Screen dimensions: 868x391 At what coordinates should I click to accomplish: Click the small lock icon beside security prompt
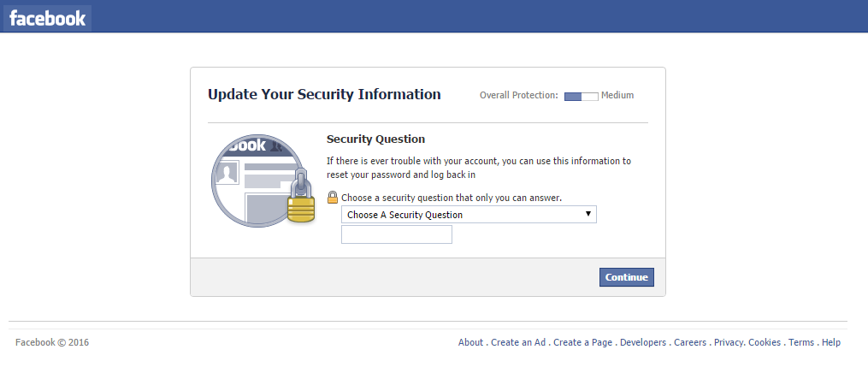333,197
